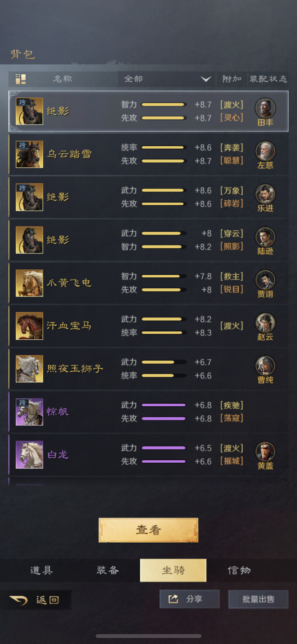Switch to the 装备 tab

pos(108,570)
